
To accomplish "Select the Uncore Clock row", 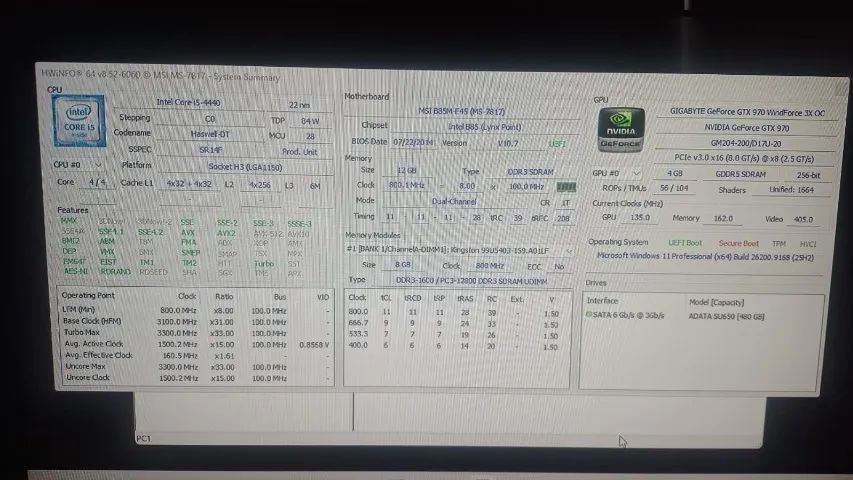I will (196, 378).
